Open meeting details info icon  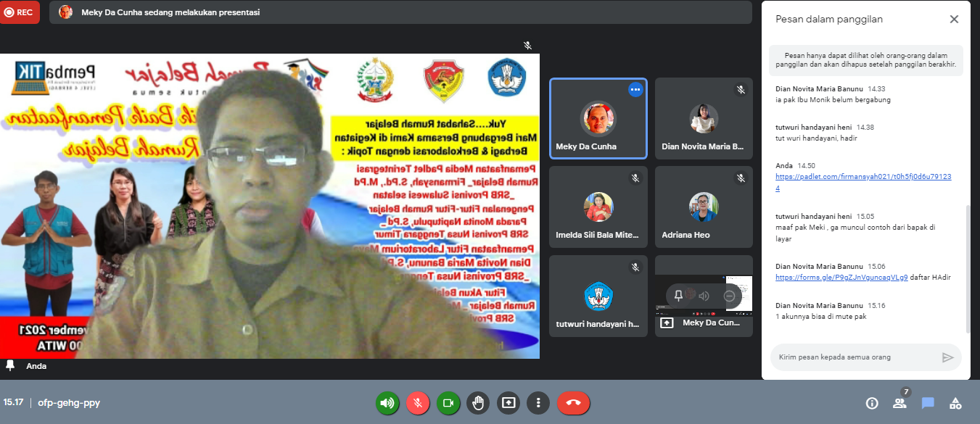pyautogui.click(x=872, y=403)
